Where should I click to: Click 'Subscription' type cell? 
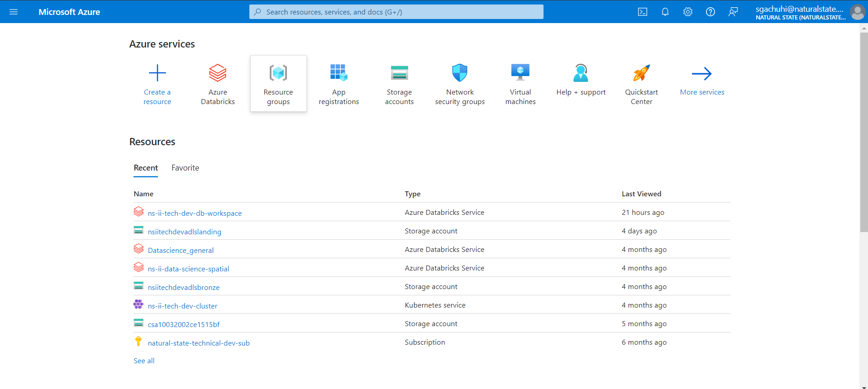click(x=424, y=342)
